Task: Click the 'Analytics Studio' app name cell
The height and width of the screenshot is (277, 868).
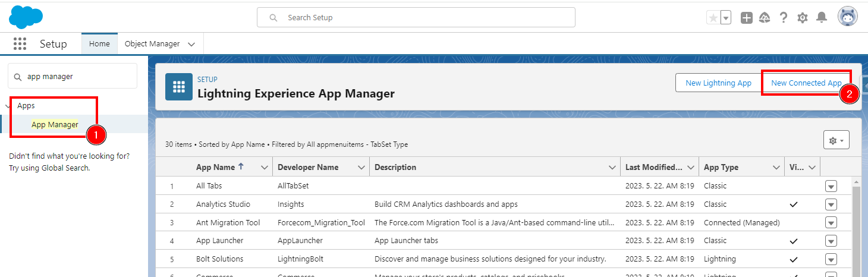Action: pyautogui.click(x=224, y=204)
